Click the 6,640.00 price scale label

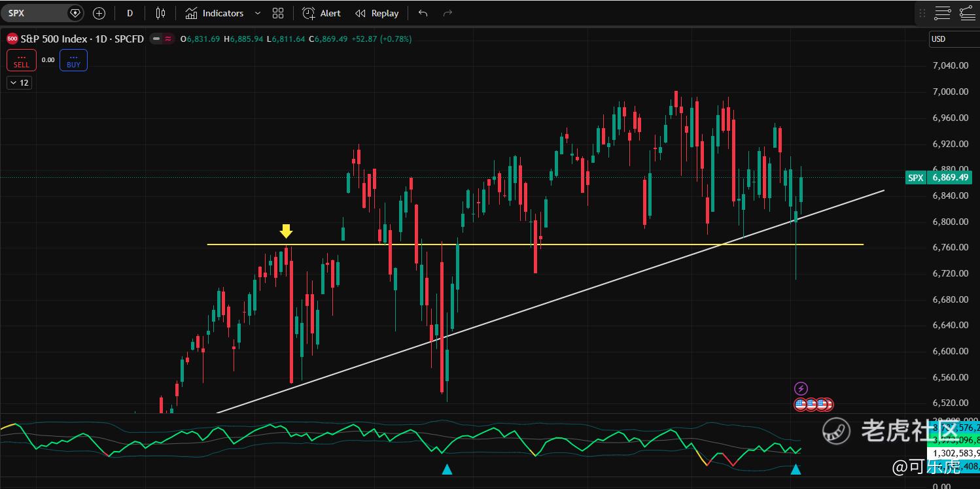coord(950,325)
